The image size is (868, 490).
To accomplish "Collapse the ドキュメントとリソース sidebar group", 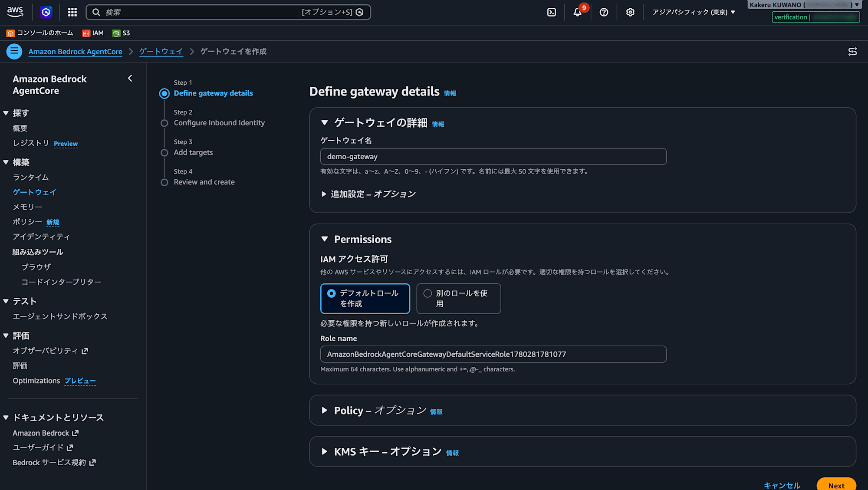I will [6, 418].
